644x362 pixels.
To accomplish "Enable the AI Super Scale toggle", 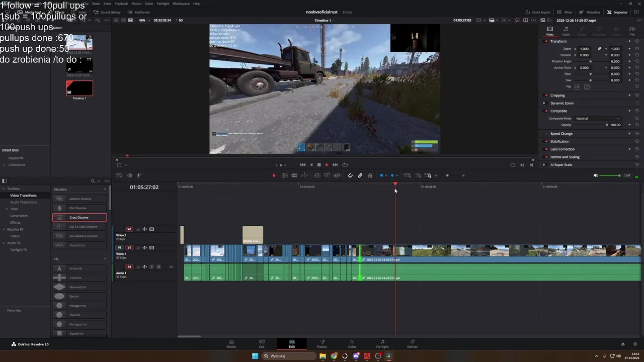I will (x=544, y=165).
